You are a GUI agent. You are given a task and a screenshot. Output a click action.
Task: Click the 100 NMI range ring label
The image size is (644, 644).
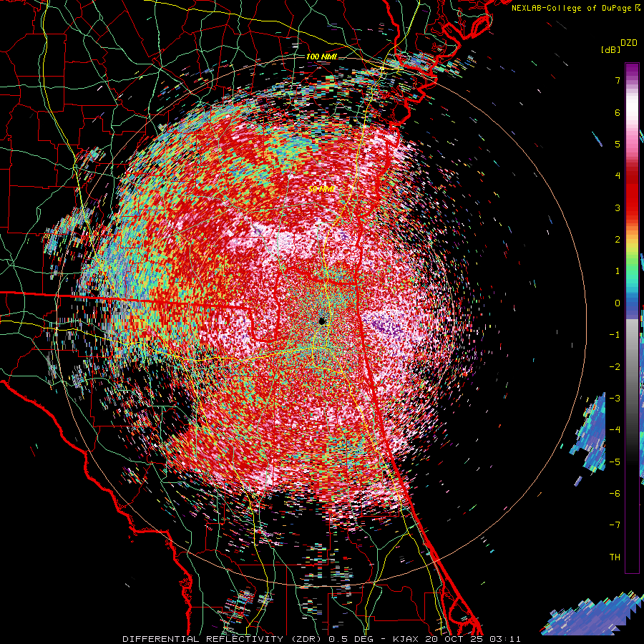point(321,57)
